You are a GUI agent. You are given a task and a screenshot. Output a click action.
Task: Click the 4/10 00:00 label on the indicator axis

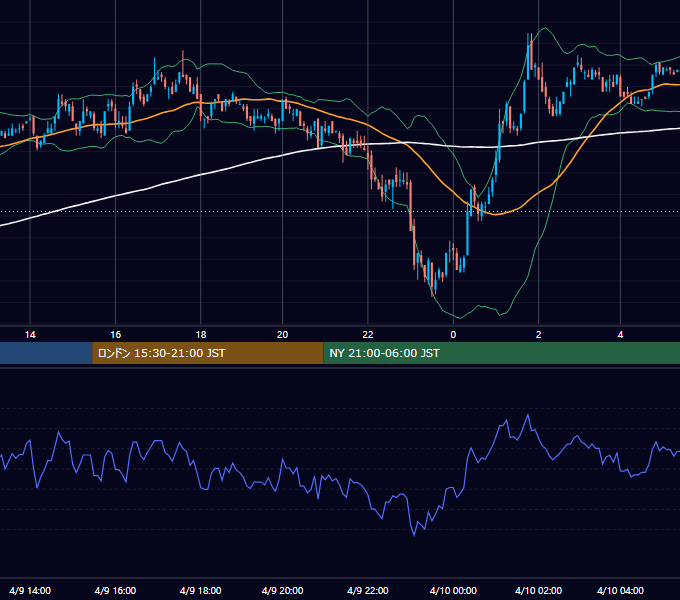(x=453, y=590)
